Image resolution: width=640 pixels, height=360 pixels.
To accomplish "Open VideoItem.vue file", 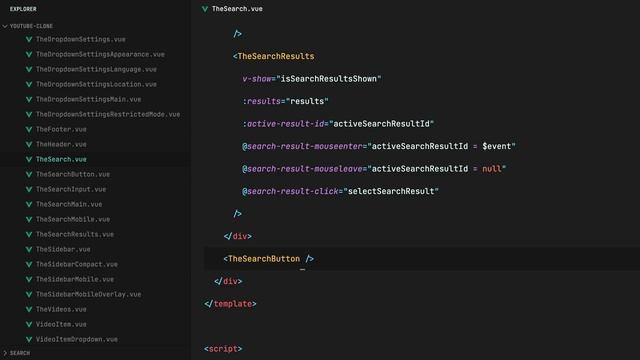I will [61, 324].
